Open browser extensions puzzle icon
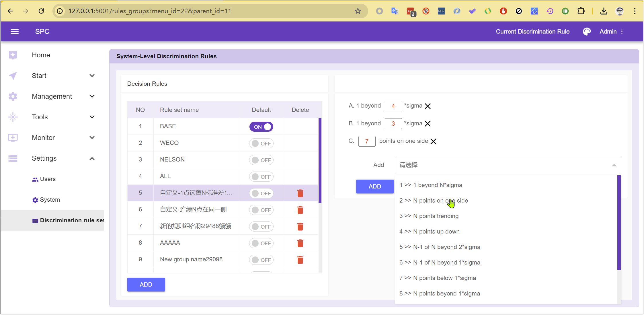 point(581,11)
